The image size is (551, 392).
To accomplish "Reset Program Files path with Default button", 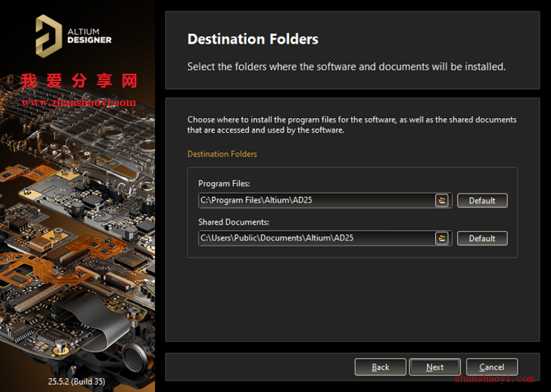I will coord(482,201).
